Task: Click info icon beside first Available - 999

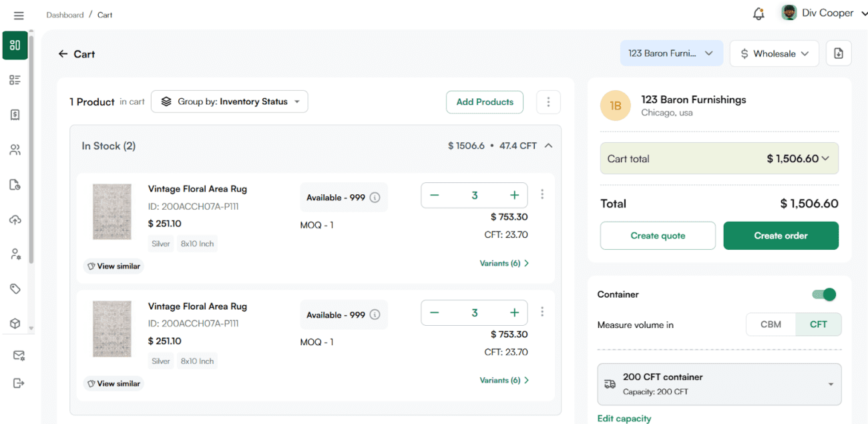Action: [375, 198]
